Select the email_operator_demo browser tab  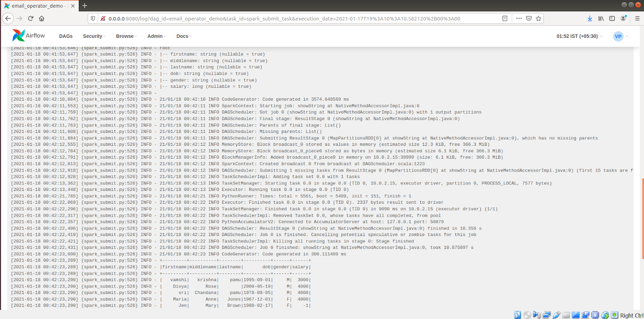tap(39, 6)
